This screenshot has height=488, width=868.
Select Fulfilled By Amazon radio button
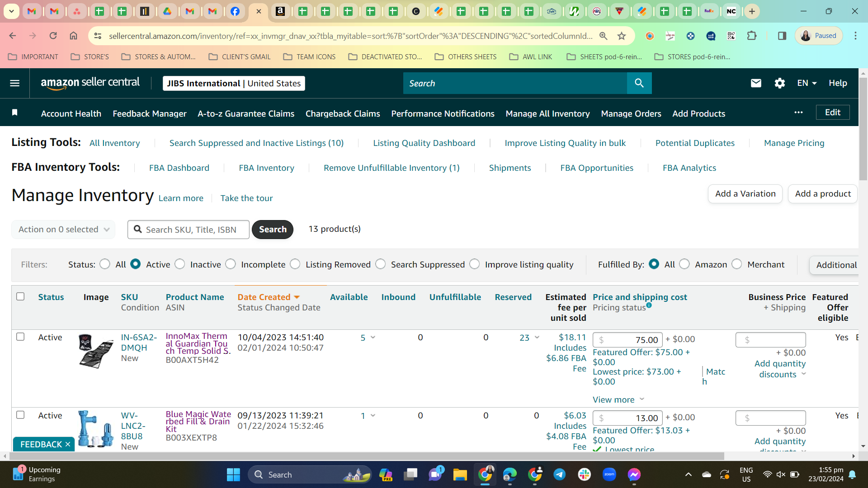coord(684,264)
